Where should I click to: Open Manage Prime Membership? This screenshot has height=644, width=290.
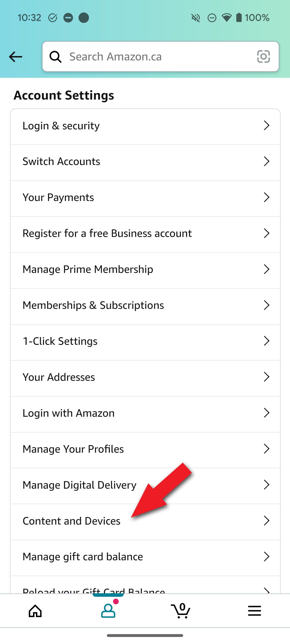[88, 269]
